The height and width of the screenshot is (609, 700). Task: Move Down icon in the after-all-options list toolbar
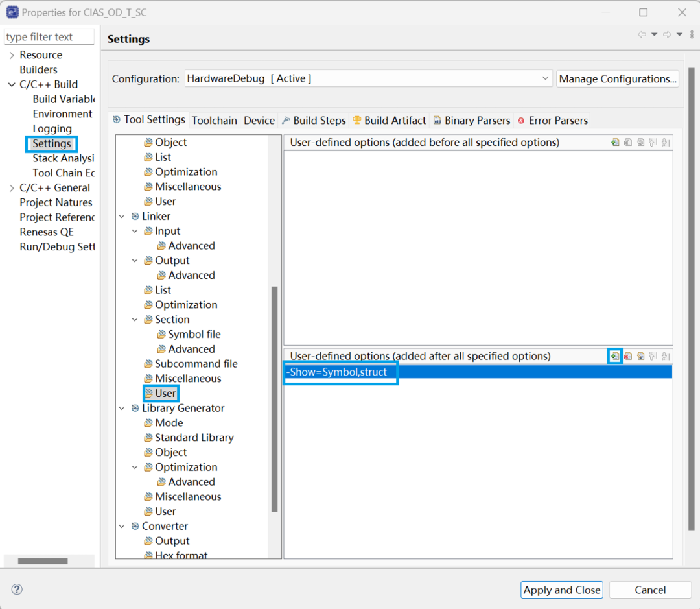click(666, 356)
